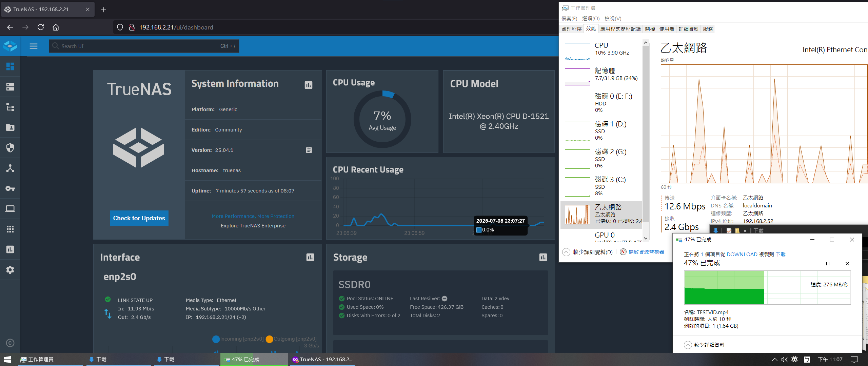Open 47% 已完成 taskbar item
This screenshot has height=366, width=868.
(254, 359)
